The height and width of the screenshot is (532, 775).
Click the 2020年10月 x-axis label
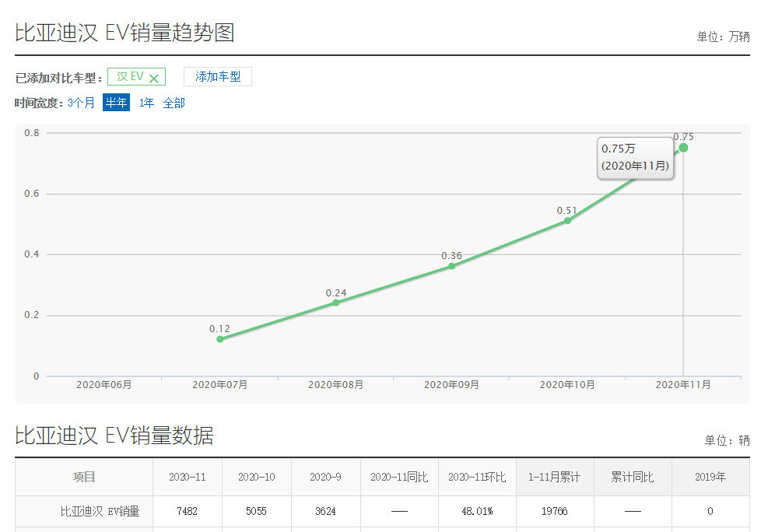click(567, 385)
